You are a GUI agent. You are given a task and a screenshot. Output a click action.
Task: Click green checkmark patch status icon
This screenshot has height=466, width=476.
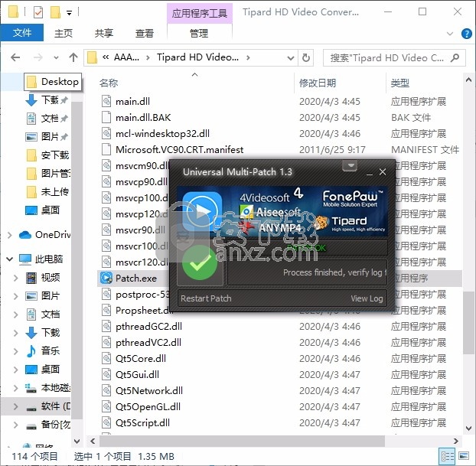200,263
